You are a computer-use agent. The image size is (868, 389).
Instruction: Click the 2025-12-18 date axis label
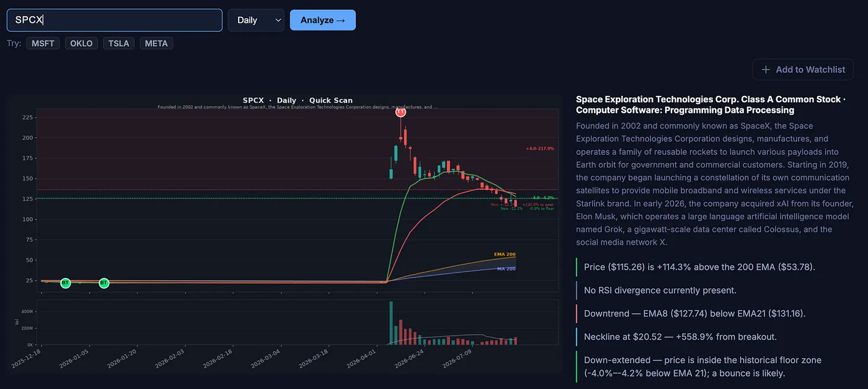click(x=27, y=359)
